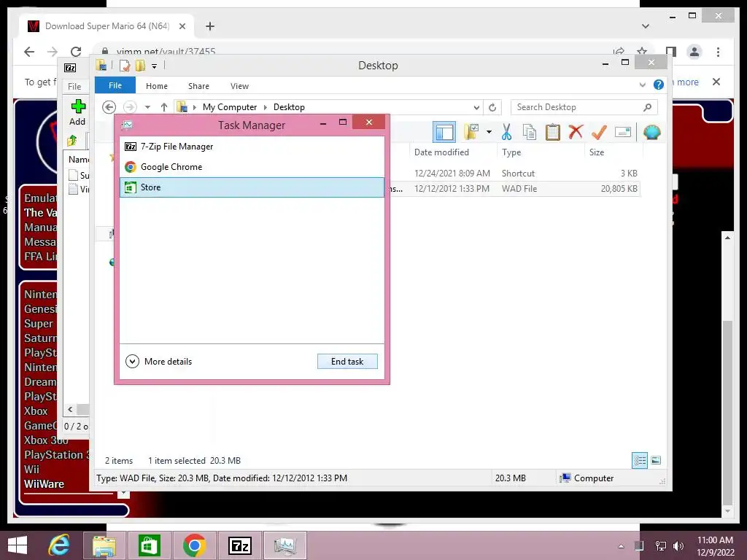The width and height of the screenshot is (747, 560).
Task: Click the Rename toolbar icon
Action: pyautogui.click(x=623, y=132)
